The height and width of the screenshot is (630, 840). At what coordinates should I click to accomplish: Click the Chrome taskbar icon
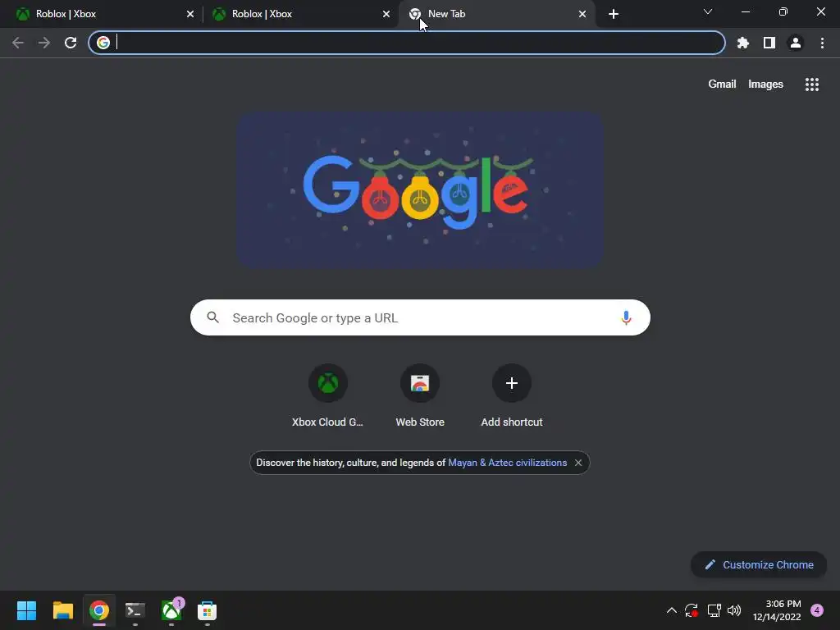(x=99, y=610)
